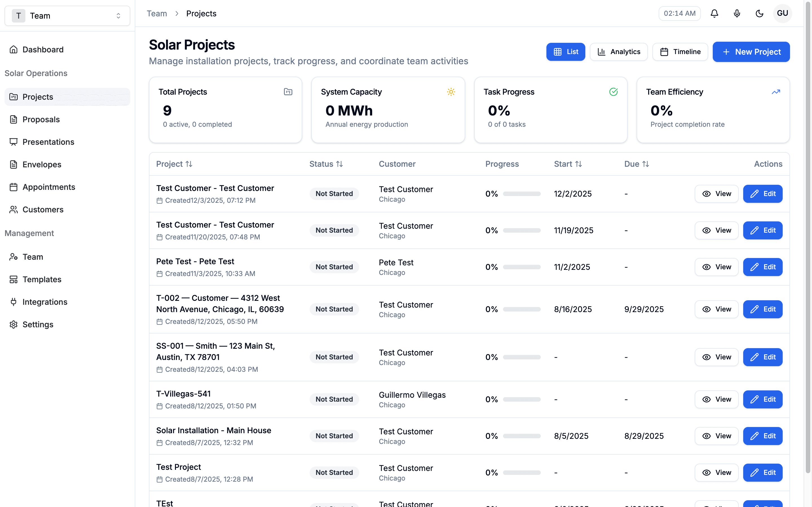Click the notifications bell icon
Viewport: 812px width, 507px height.
714,14
